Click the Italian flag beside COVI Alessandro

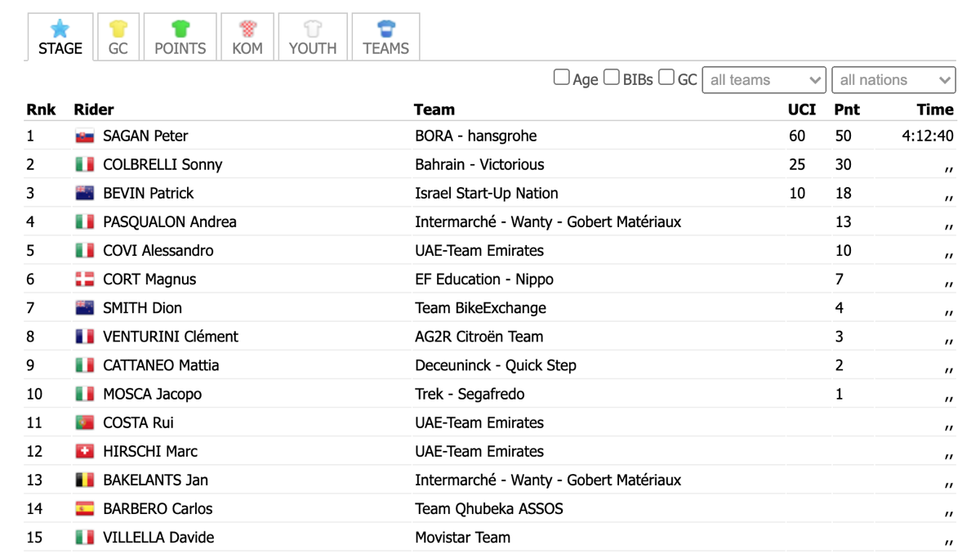(x=85, y=251)
